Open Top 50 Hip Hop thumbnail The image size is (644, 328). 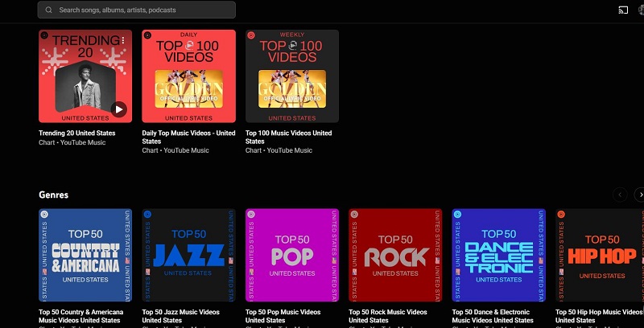tap(600, 256)
